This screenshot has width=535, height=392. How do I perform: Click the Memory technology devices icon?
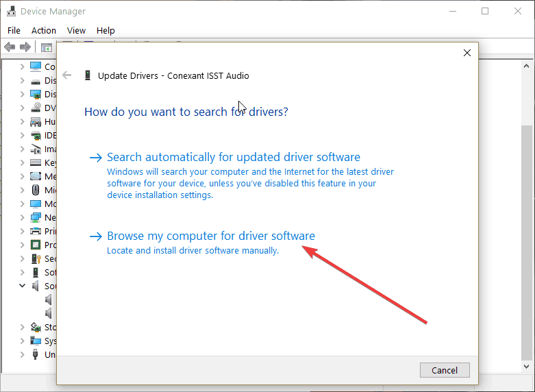36,176
